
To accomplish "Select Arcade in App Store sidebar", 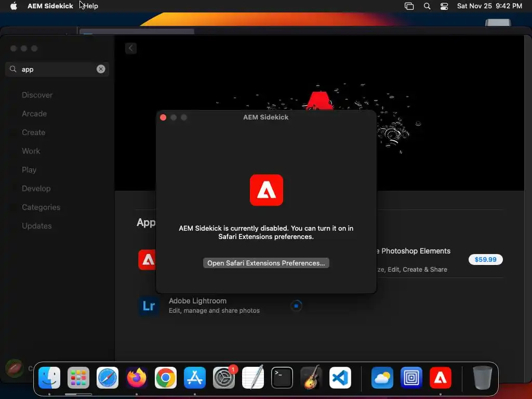I will click(34, 114).
